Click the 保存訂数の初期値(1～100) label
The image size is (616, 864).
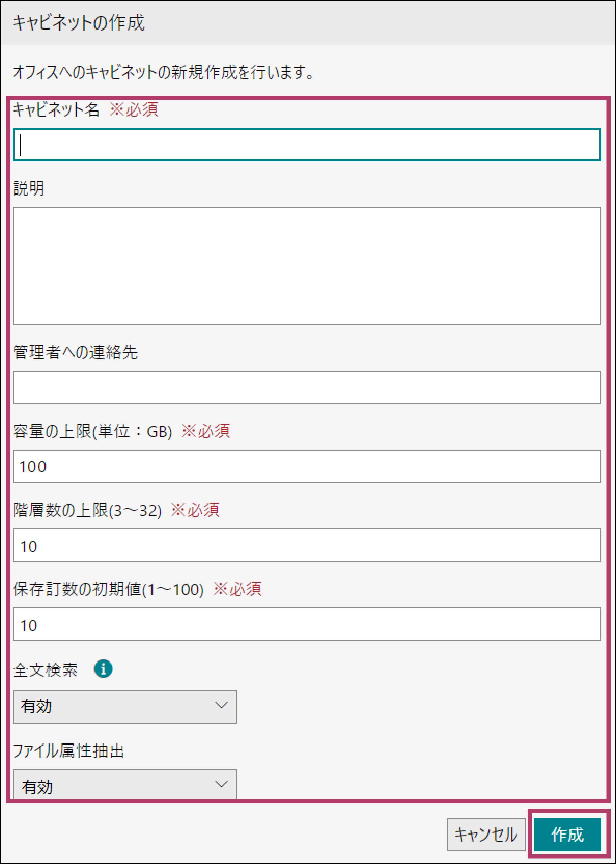pos(108,589)
